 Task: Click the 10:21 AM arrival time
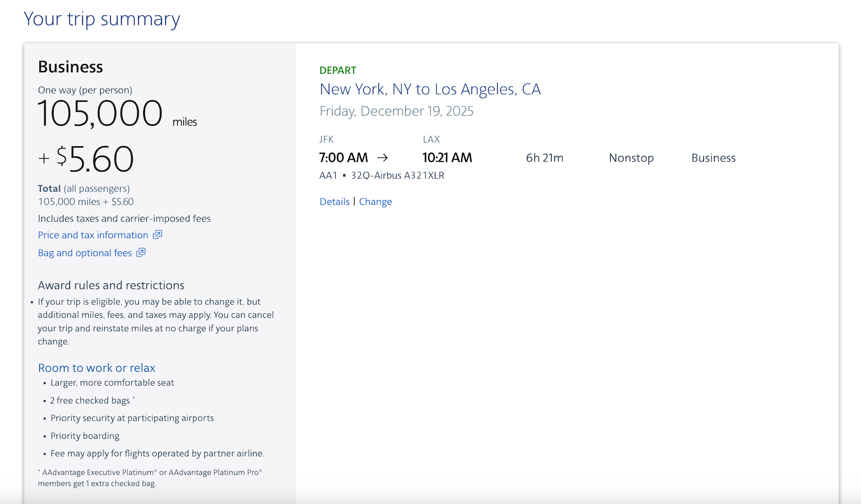click(447, 158)
